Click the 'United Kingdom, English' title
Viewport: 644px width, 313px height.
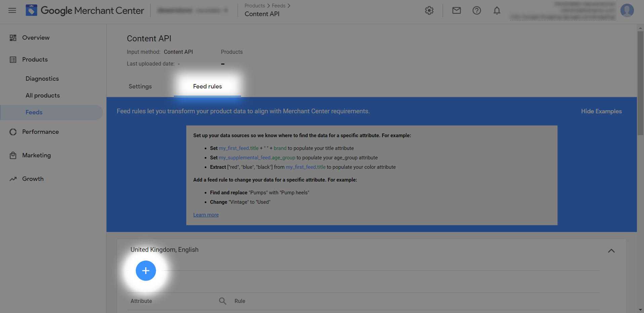click(165, 250)
